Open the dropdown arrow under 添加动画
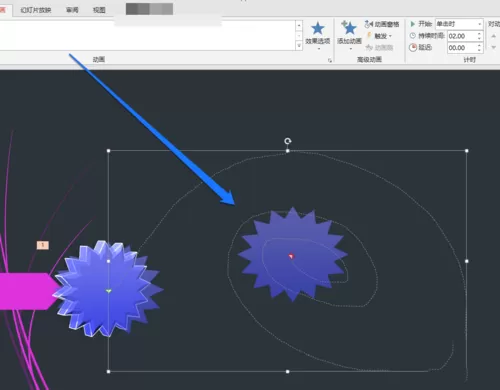 [x=351, y=49]
